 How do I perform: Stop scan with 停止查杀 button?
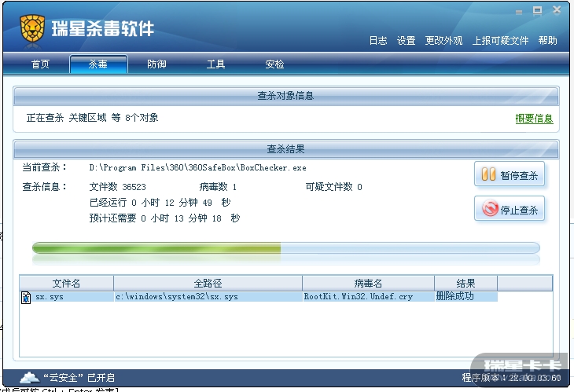point(510,209)
